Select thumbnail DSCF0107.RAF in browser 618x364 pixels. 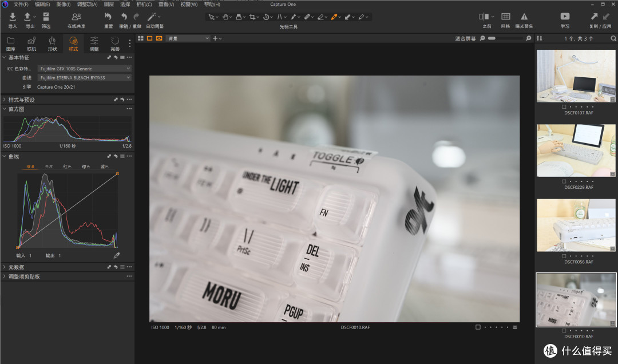(576, 76)
